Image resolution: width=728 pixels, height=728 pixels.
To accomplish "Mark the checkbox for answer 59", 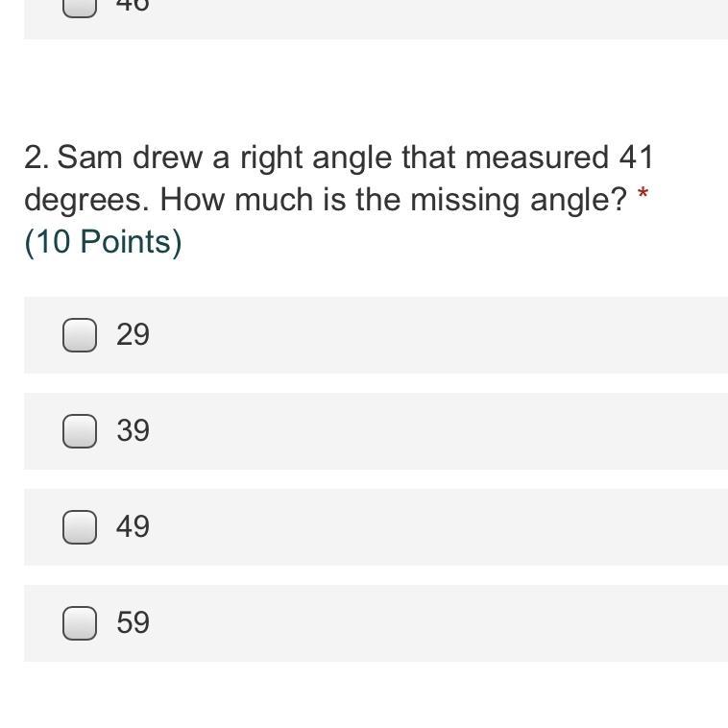I will pyautogui.click(x=80, y=623).
